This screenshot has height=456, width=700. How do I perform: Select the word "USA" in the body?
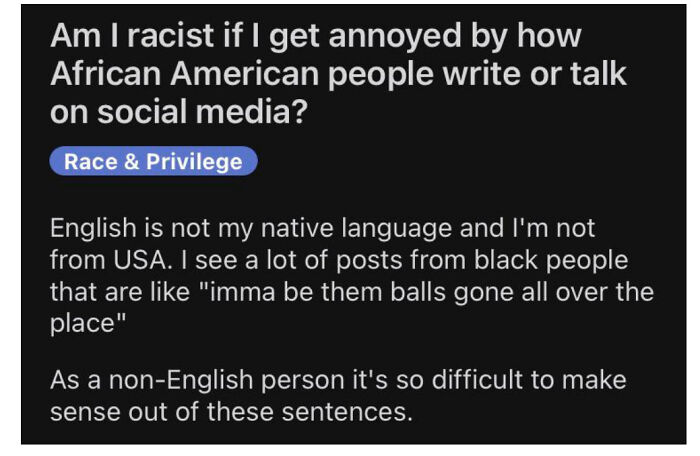(x=141, y=260)
